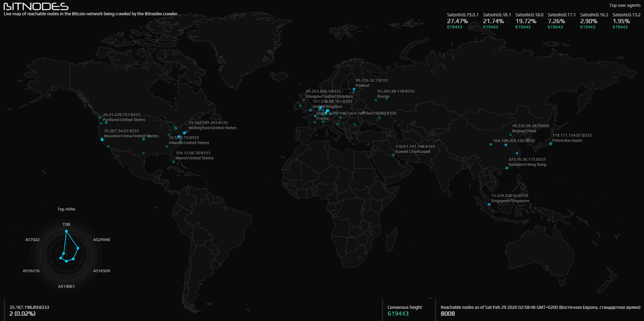Select the AS16509 axis label
This screenshot has height=321, width=644.
[x=101, y=271]
